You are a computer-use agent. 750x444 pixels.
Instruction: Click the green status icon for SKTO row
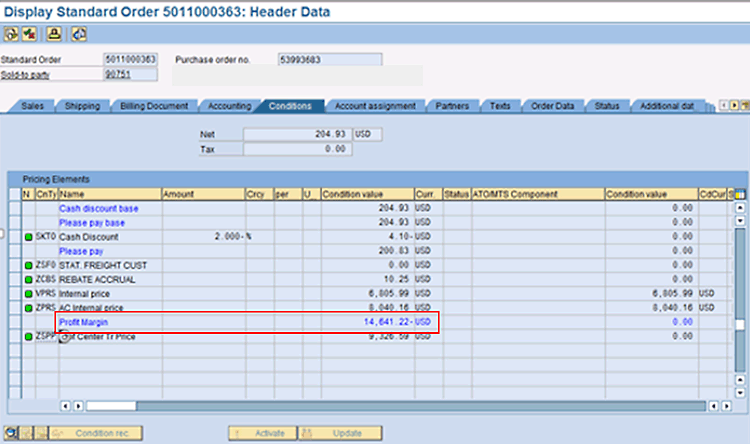(x=28, y=237)
